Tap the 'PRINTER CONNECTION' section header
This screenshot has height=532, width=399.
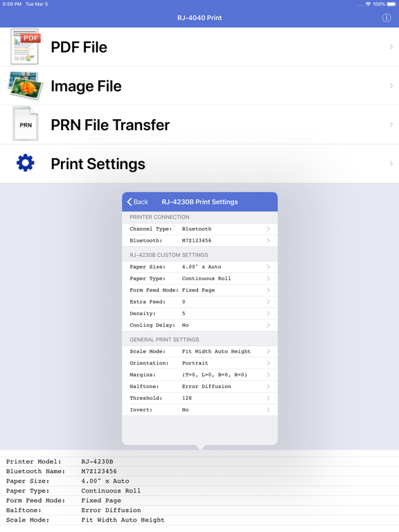pyautogui.click(x=159, y=217)
